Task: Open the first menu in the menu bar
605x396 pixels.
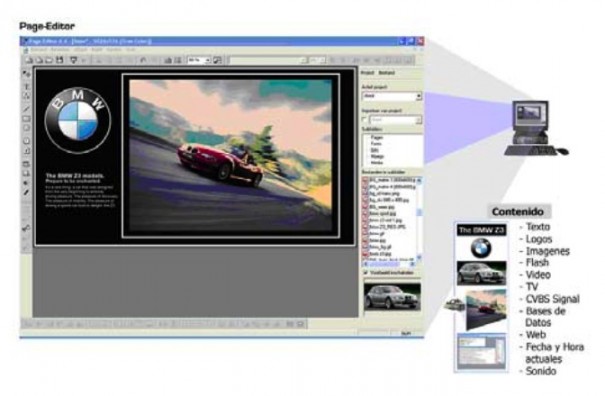Action: (x=38, y=50)
